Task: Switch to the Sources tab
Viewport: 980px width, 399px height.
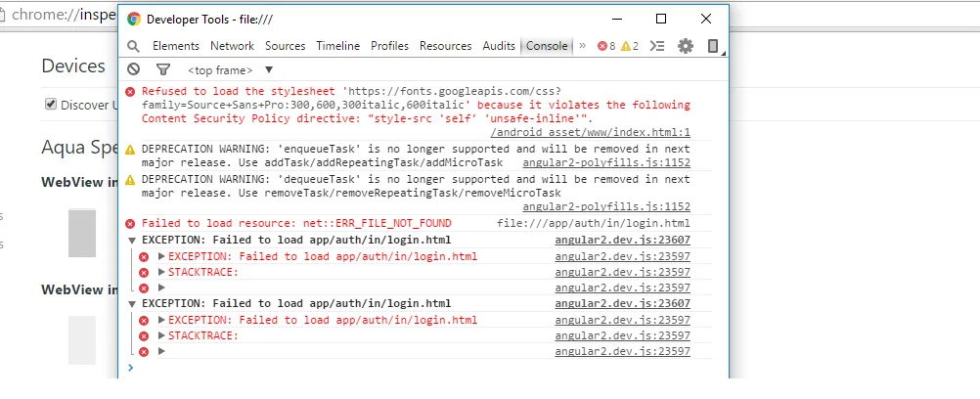Action: pyautogui.click(x=285, y=46)
